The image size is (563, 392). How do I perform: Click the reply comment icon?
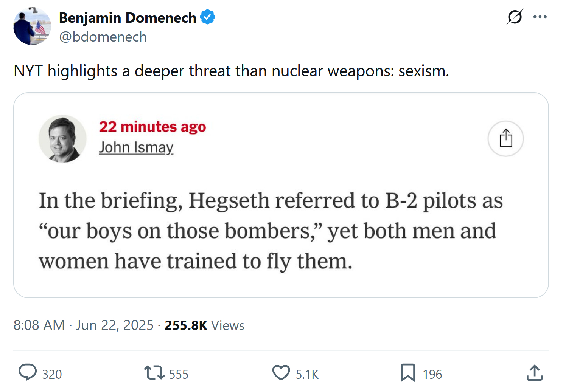tap(28, 372)
